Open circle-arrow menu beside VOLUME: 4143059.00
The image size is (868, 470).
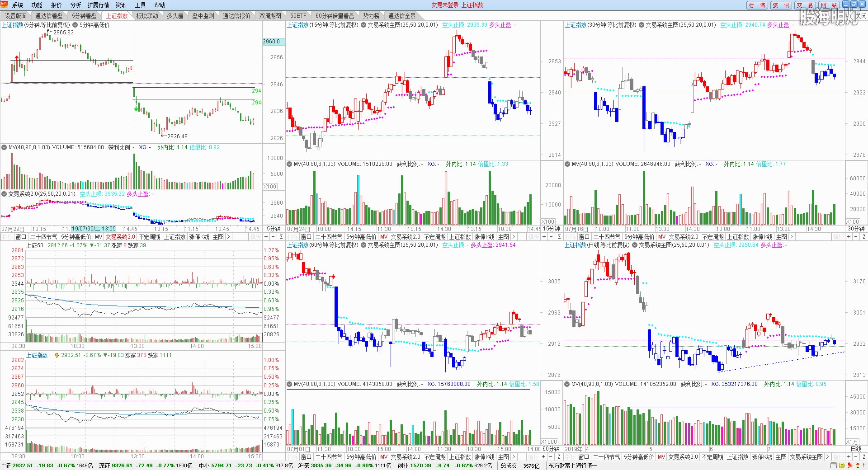[289, 384]
